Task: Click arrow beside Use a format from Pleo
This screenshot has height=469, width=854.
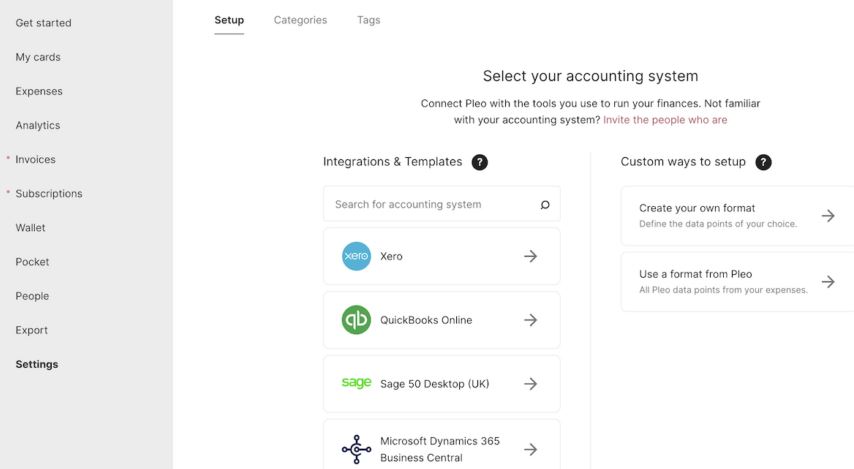Action: (x=828, y=282)
